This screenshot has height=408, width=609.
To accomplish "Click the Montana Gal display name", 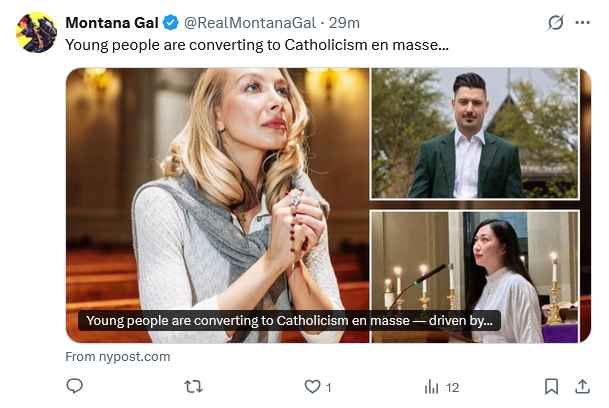I will pos(111,23).
